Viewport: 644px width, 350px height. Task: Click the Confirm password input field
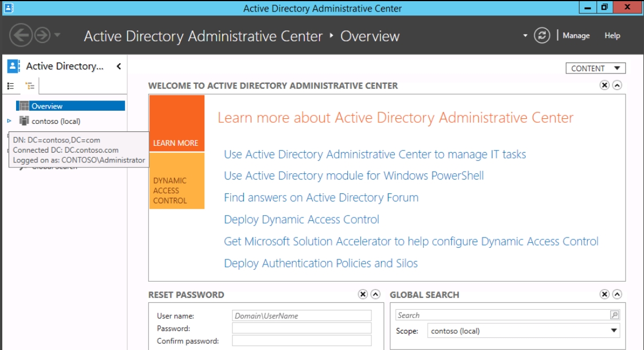(x=302, y=341)
